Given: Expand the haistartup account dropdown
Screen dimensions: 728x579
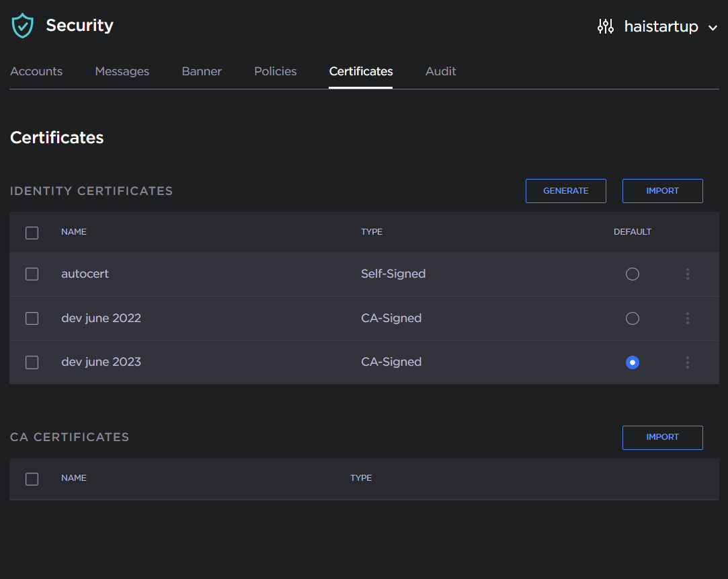Looking at the screenshot, I should [713, 28].
